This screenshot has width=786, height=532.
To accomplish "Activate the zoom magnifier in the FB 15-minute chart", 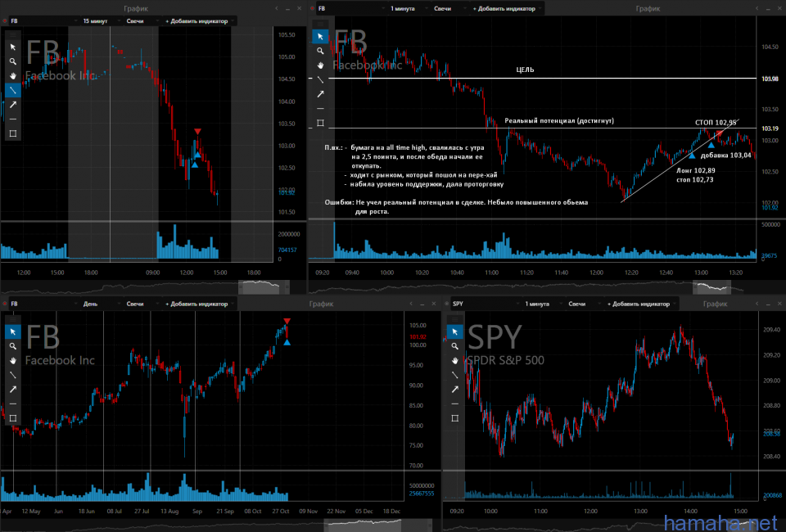I will (x=13, y=61).
